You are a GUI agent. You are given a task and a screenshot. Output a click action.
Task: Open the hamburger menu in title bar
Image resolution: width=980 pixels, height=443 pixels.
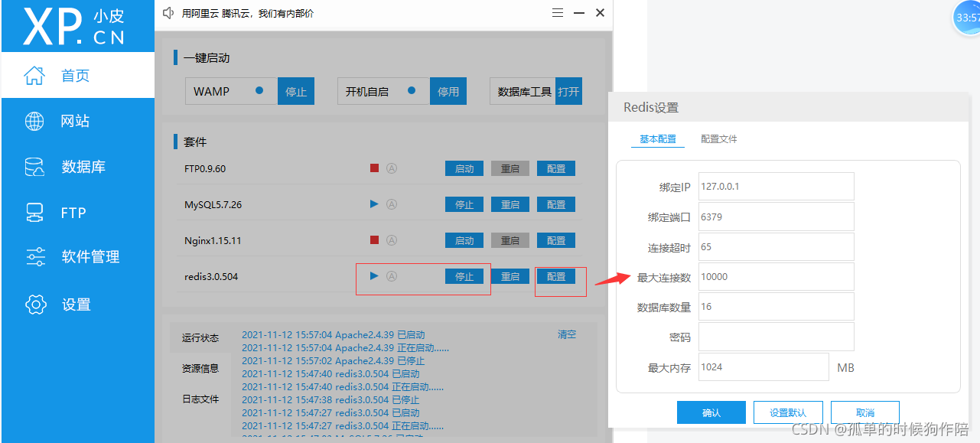coord(558,13)
